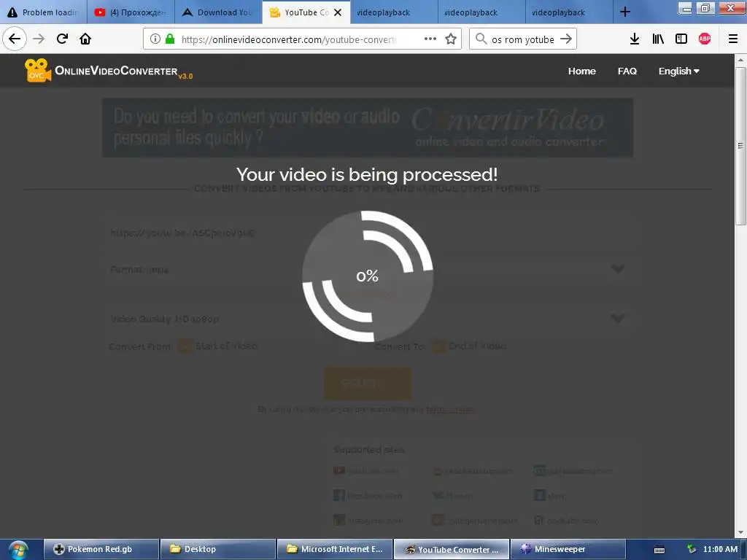This screenshot has height=560, width=747.
Task: Open Desktop folder in taskbar
Action: 217,549
